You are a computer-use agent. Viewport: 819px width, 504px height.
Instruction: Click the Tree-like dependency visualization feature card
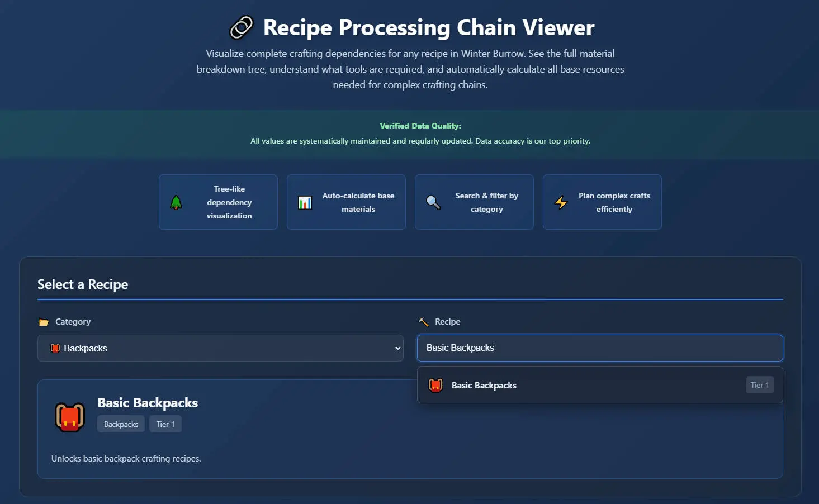218,202
